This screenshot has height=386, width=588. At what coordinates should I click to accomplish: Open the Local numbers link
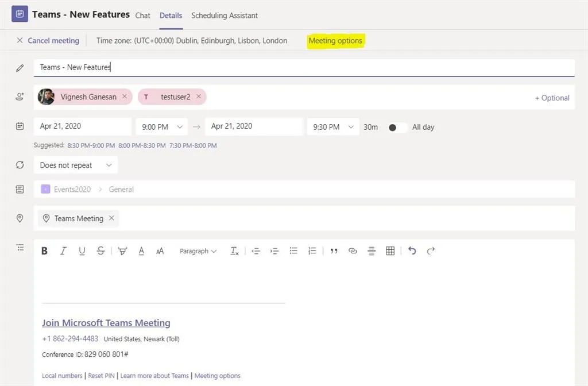[62, 376]
